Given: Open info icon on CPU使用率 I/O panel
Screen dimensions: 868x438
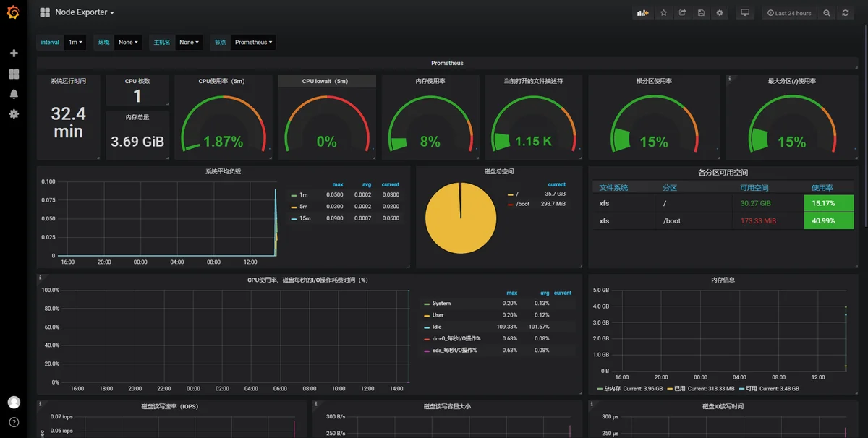Looking at the screenshot, I should (41, 277).
